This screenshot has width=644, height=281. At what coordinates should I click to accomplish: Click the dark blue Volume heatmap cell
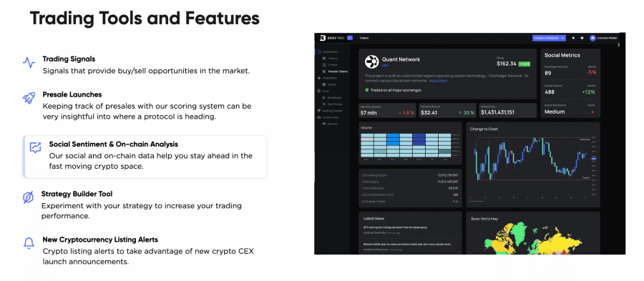point(419,139)
